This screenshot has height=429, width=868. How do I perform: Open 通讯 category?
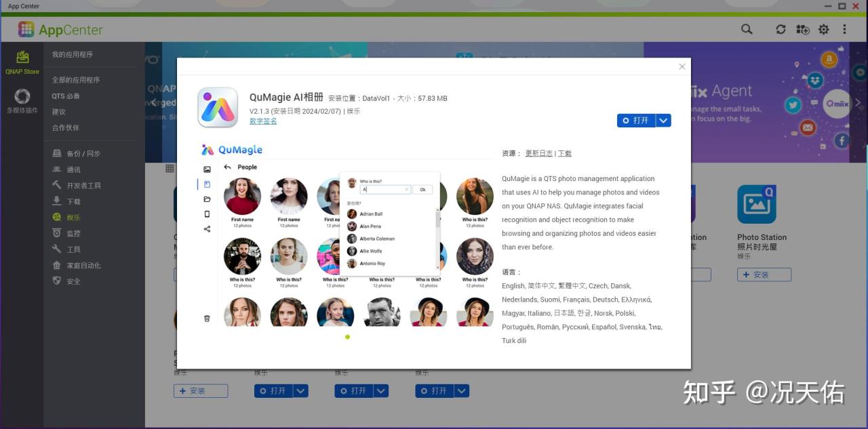66,169
